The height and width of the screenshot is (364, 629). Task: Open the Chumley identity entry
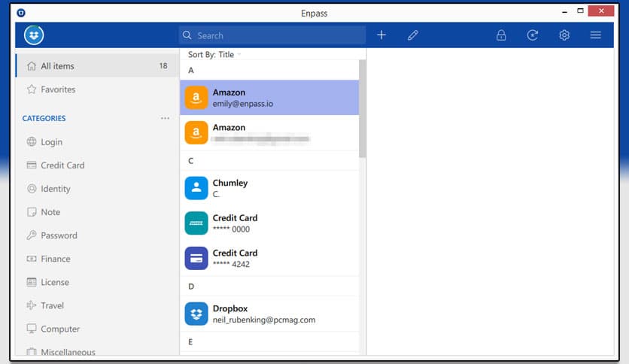tap(269, 188)
